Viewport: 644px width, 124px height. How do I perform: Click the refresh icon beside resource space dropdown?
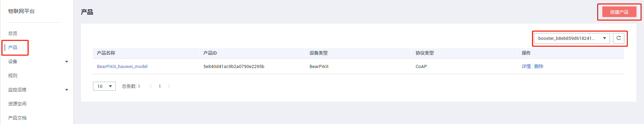click(619, 38)
